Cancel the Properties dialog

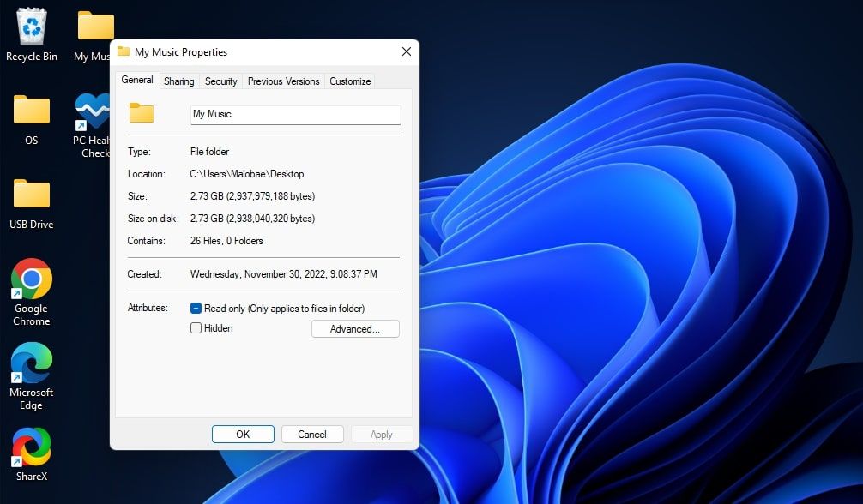coord(312,434)
